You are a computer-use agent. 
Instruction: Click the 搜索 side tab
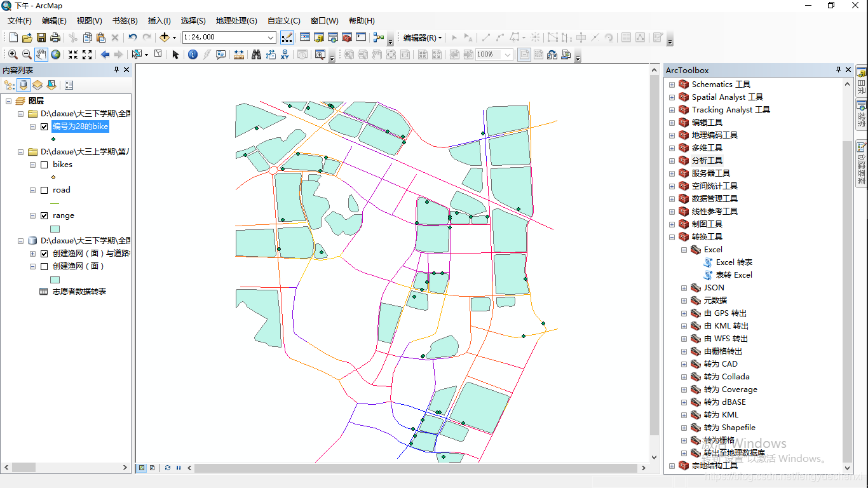[862, 114]
